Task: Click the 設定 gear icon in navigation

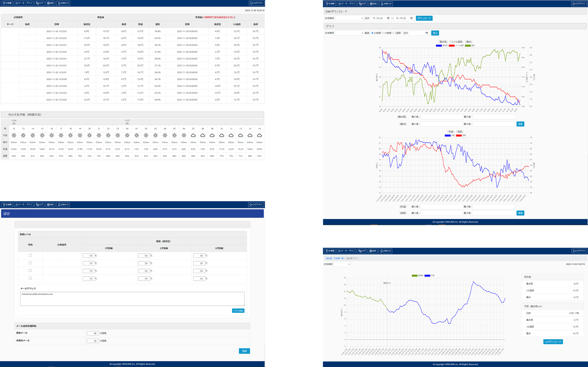Action: (x=50, y=3)
